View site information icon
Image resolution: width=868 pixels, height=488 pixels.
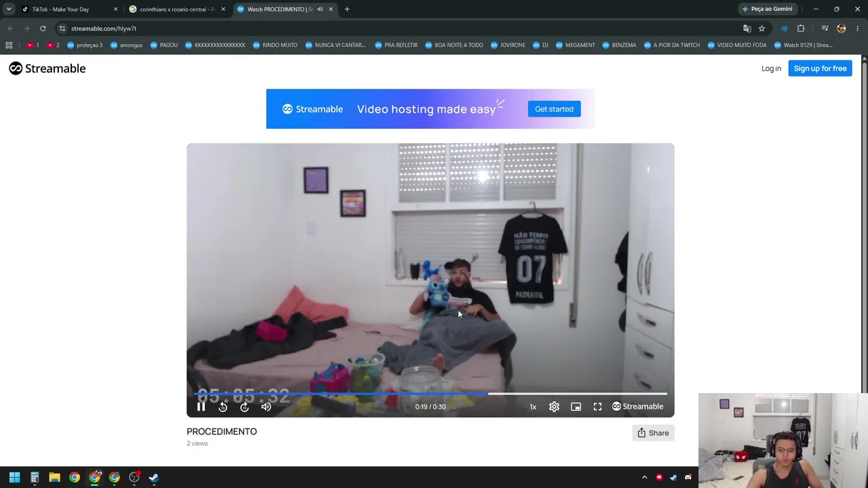(62, 28)
